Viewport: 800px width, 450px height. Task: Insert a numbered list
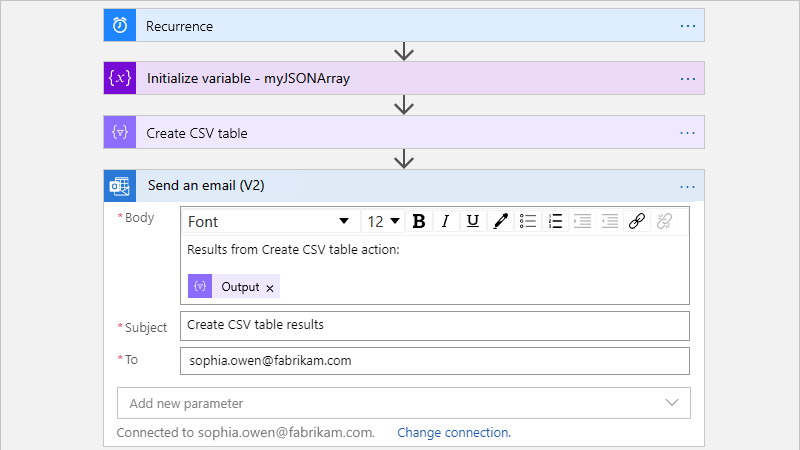[x=557, y=221]
